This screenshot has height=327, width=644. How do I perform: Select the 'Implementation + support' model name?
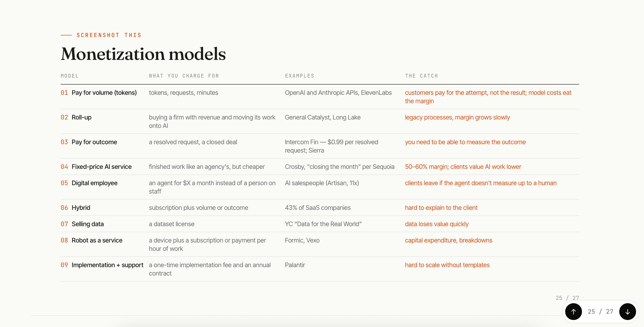point(107,265)
